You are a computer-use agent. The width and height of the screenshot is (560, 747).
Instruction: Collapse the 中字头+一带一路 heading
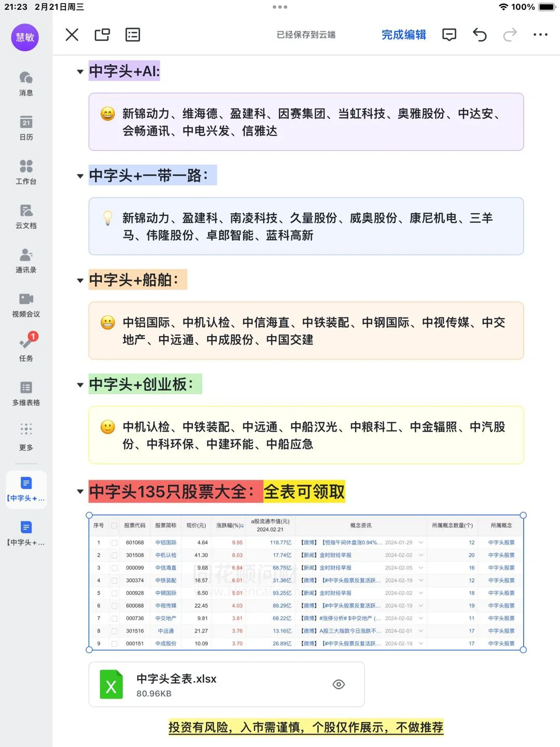pos(80,176)
